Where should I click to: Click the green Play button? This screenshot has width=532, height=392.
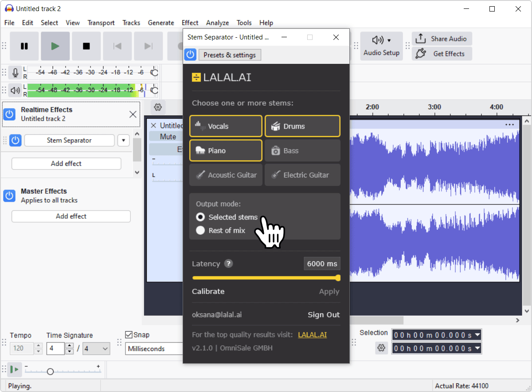tap(55, 46)
